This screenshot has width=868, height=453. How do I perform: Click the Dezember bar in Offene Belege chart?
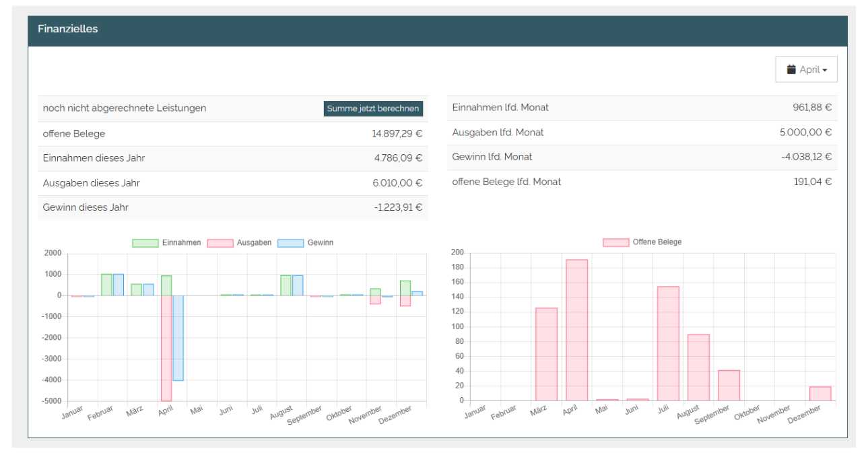tap(820, 393)
